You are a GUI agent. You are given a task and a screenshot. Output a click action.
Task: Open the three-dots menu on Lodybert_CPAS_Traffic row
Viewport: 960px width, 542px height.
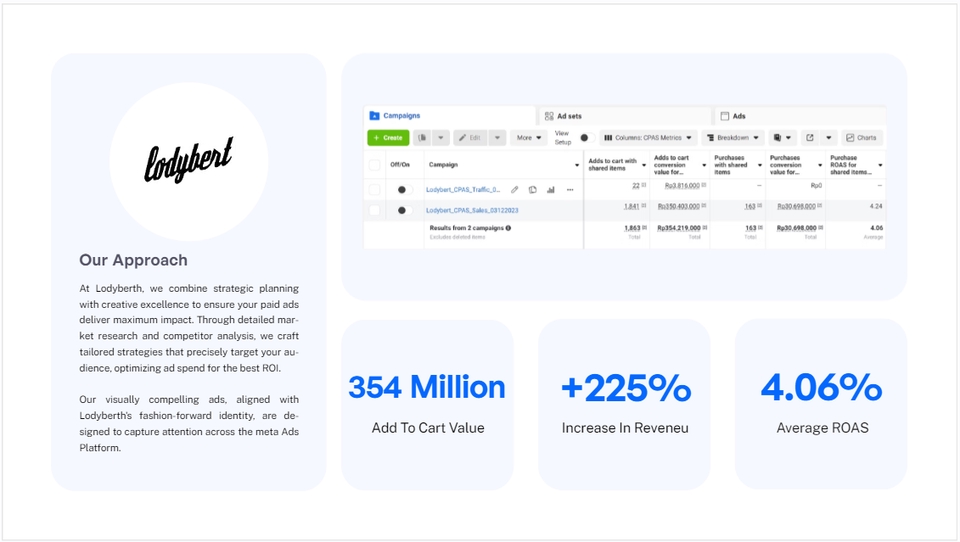click(x=570, y=190)
